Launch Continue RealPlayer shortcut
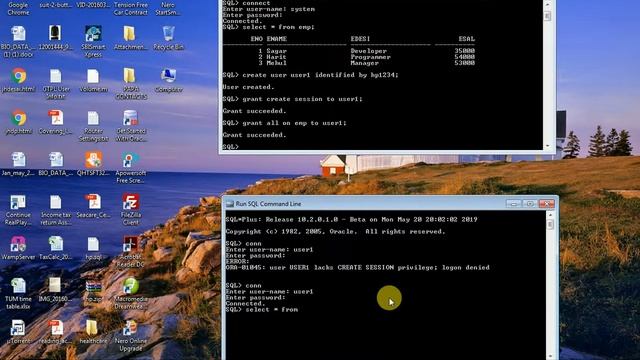The height and width of the screenshot is (360, 640). (18, 202)
